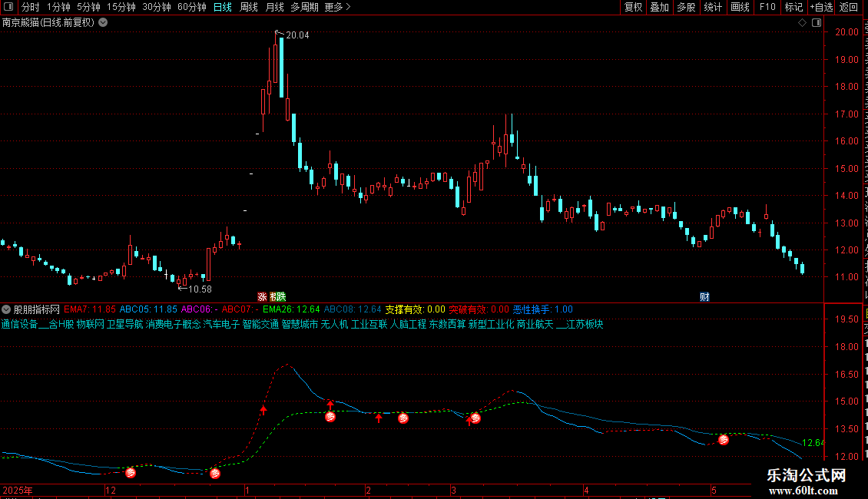This screenshot has height=499, width=868.
Task: Expand the 更多 periods menu
Action: coord(338,7)
